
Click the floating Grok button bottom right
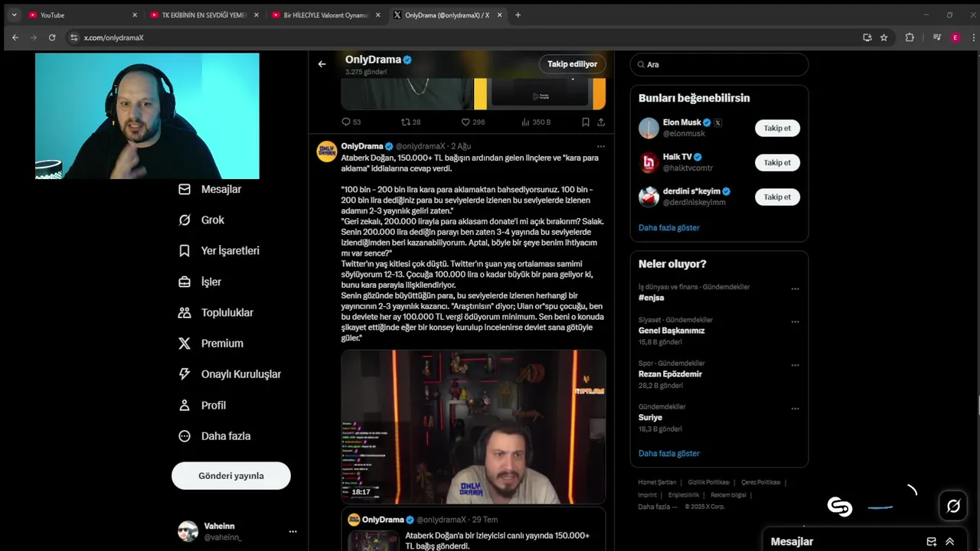click(953, 506)
